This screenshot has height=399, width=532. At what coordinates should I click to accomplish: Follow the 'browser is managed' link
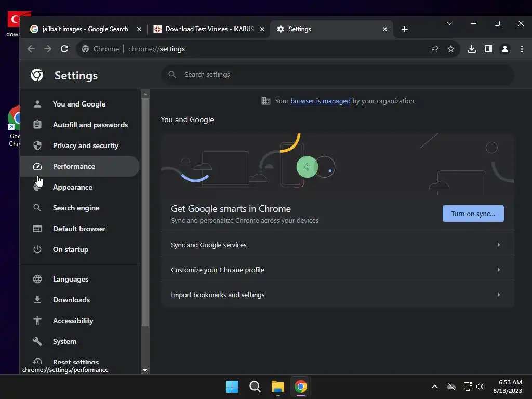[x=320, y=101]
